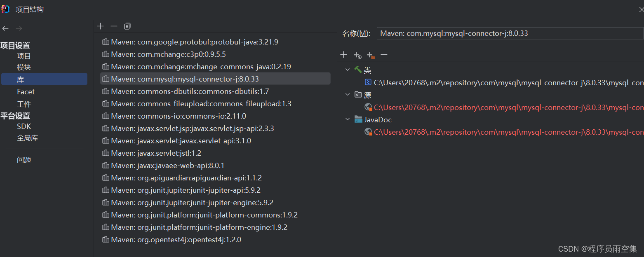Collapse the 类 node

pyautogui.click(x=348, y=70)
